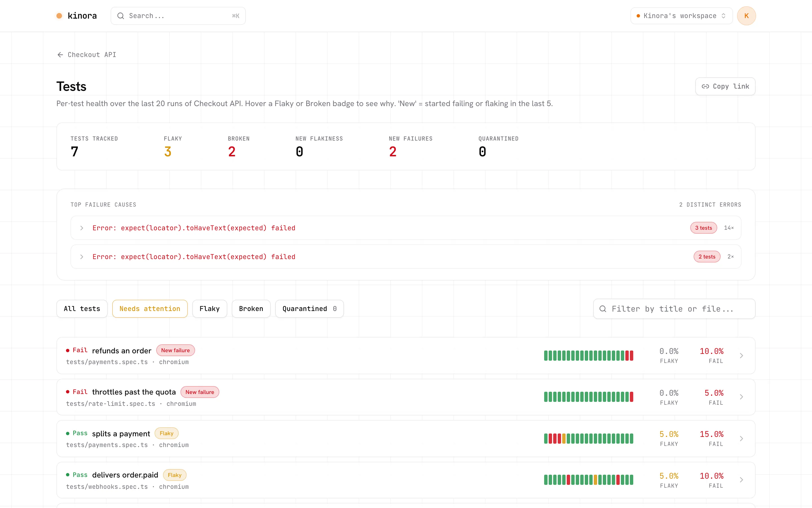812x508 pixels.
Task: Click the red Fail status dot on refunds an order
Action: [68, 351]
